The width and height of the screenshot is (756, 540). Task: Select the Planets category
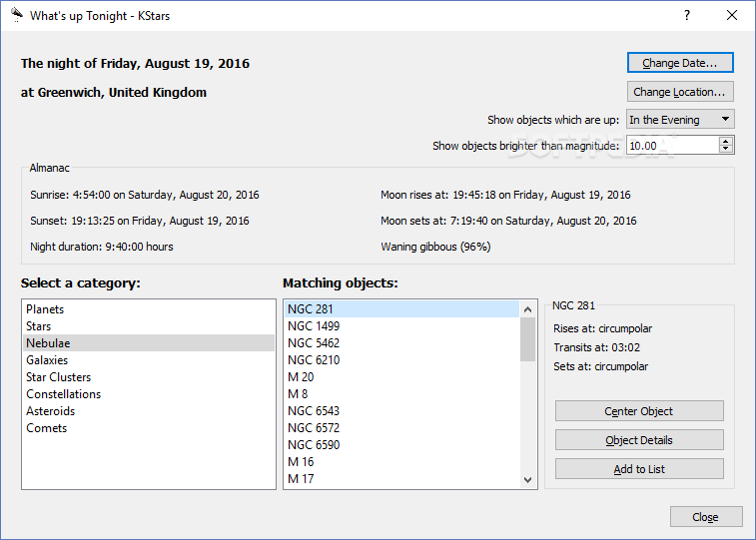149,309
